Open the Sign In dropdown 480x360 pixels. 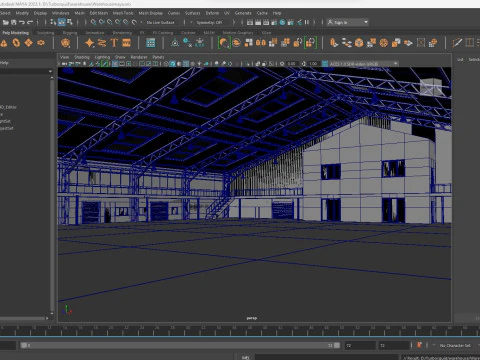click(348, 22)
